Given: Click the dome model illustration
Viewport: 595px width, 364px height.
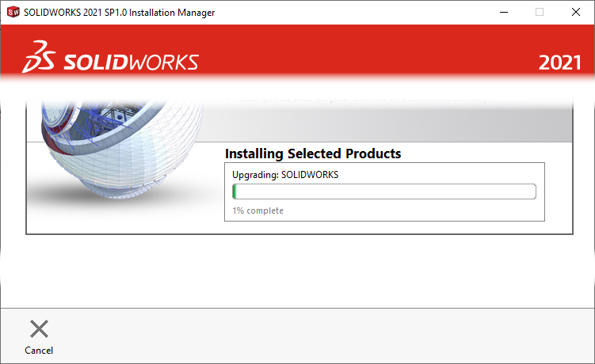Looking at the screenshot, I should [x=121, y=150].
